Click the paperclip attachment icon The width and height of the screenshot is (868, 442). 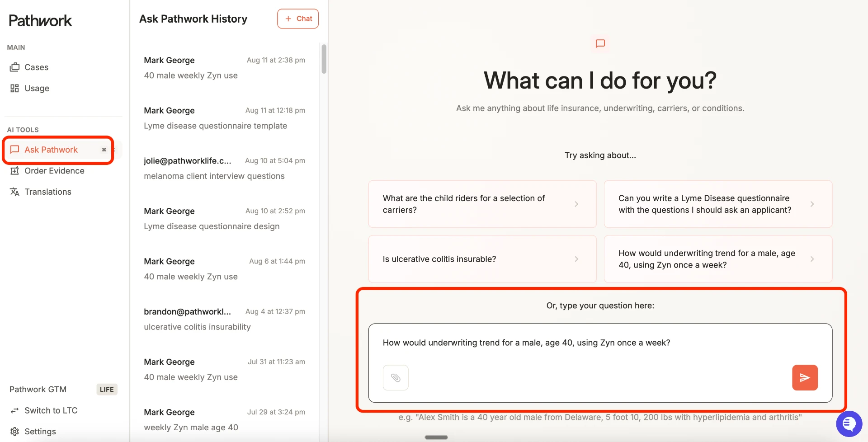pos(396,377)
